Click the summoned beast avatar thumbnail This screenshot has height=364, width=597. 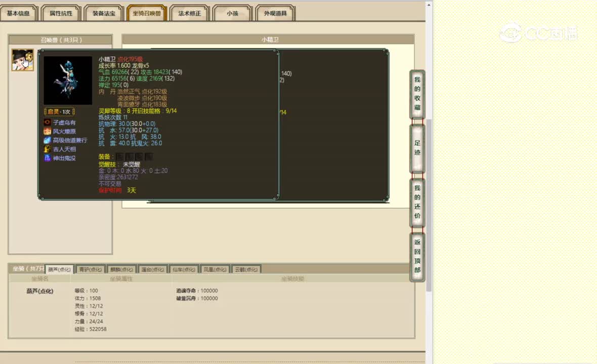click(x=22, y=60)
